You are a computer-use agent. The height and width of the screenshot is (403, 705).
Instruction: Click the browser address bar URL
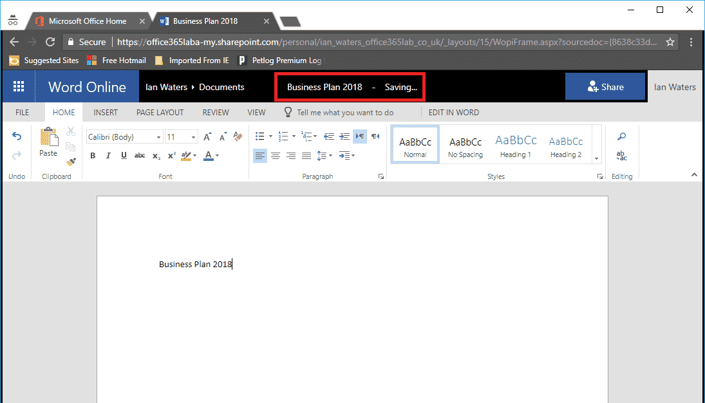coord(387,42)
